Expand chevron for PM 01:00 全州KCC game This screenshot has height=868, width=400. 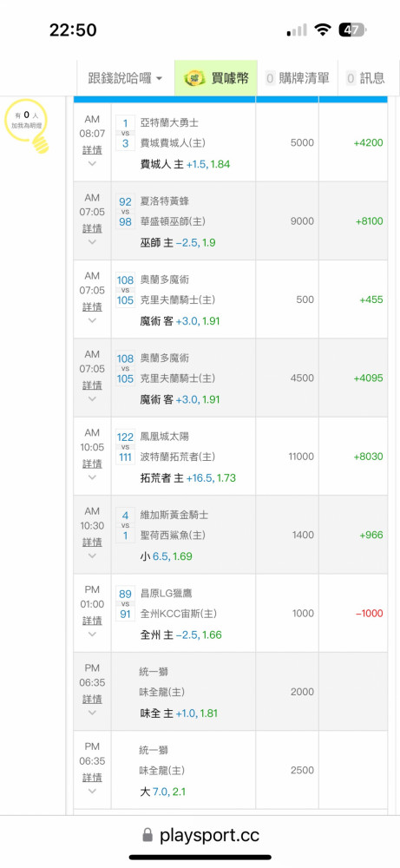(92, 634)
